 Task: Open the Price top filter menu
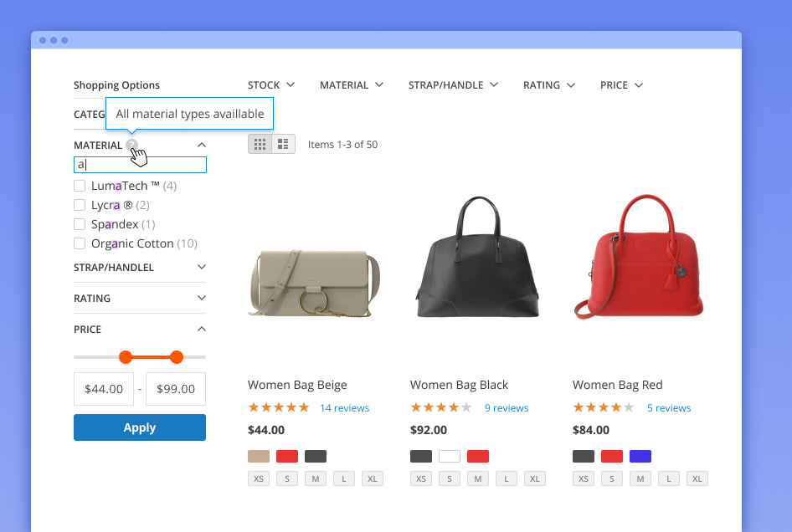(621, 85)
